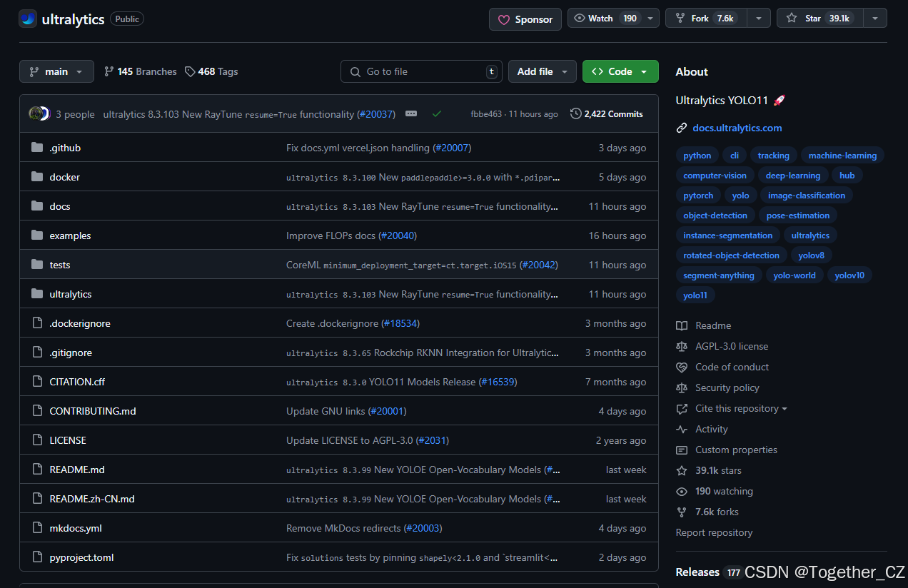Screen dimensions: 908x588
Task: Click the green commit status checkmark
Action: click(x=437, y=113)
